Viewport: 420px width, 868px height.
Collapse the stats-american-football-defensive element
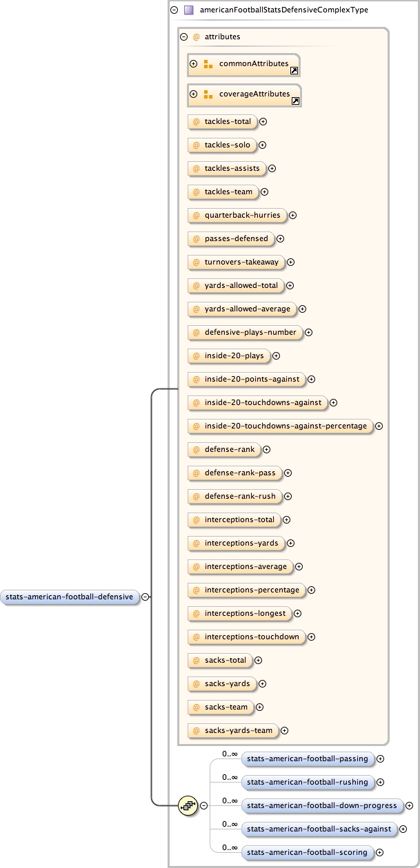point(146,597)
